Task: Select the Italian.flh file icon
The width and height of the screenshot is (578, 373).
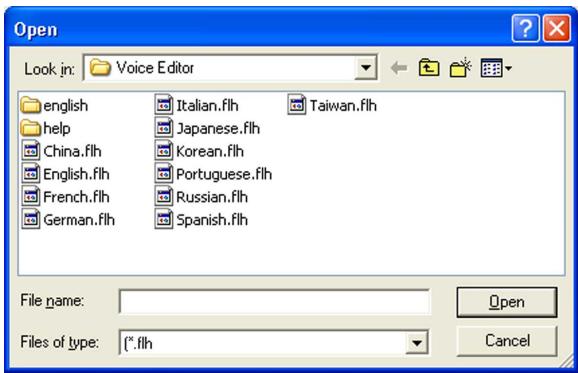Action: pyautogui.click(x=164, y=105)
